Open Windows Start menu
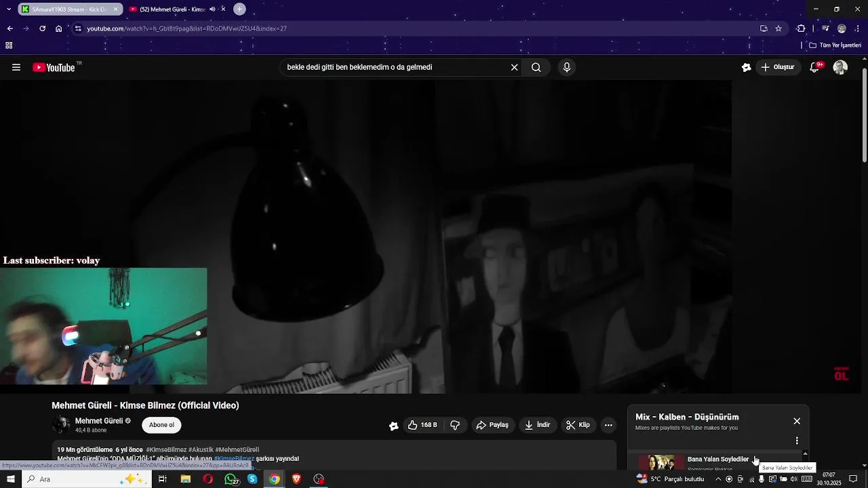This screenshot has height=488, width=868. [x=10, y=479]
